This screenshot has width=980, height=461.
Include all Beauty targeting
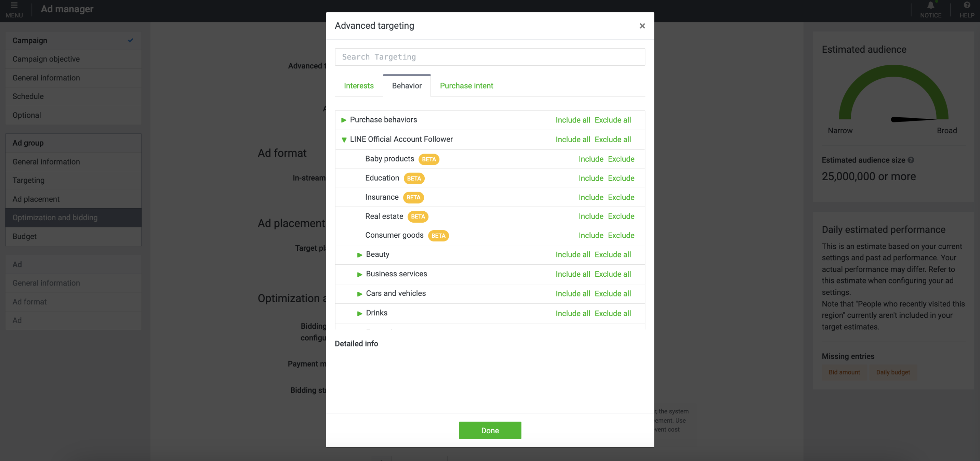tap(572, 254)
